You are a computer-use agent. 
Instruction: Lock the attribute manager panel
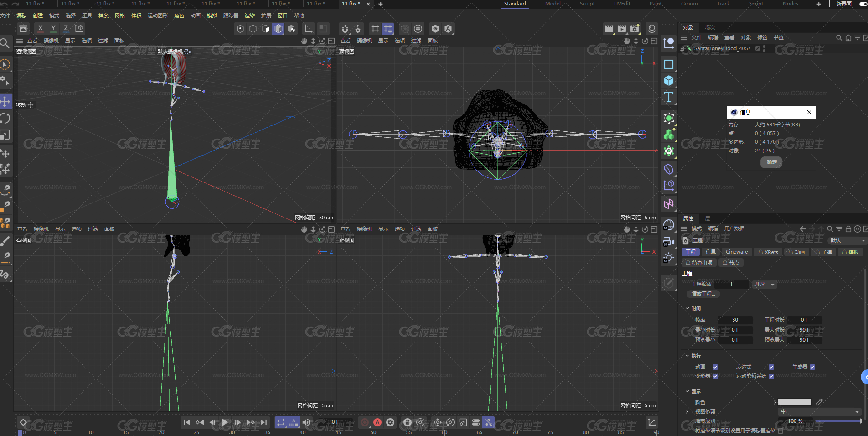click(848, 229)
